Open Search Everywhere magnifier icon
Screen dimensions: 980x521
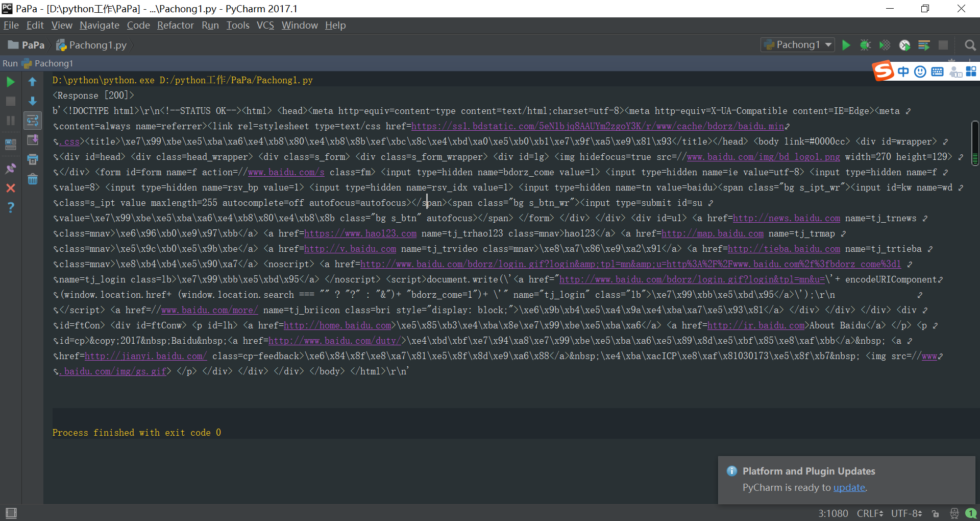pyautogui.click(x=970, y=45)
